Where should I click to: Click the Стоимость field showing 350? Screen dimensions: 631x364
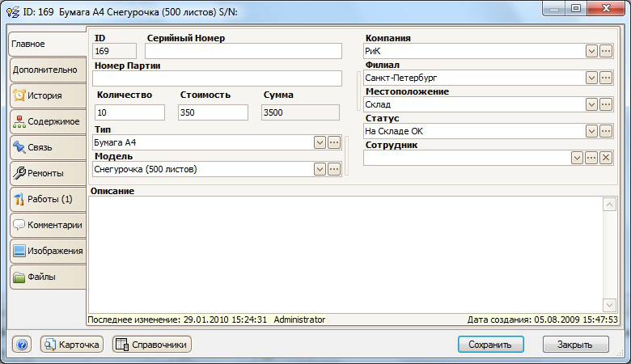coord(213,112)
